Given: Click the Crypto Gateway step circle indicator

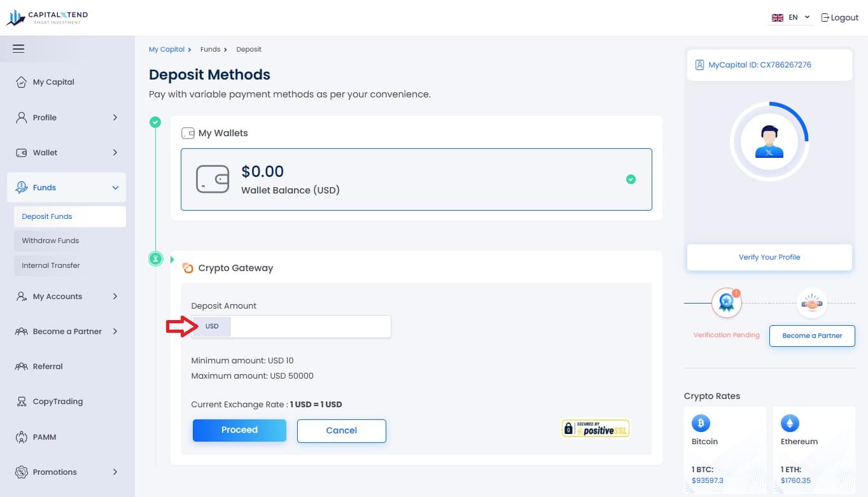Looking at the screenshot, I should (155, 259).
